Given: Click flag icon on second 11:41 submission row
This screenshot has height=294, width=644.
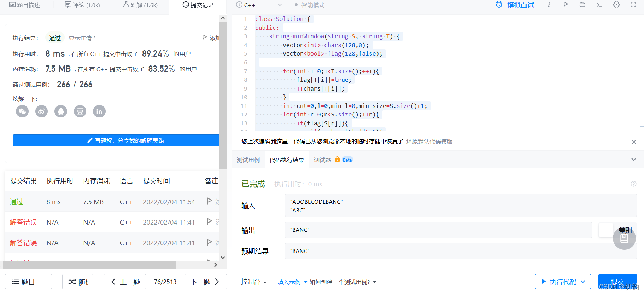Looking at the screenshot, I should (x=210, y=242).
